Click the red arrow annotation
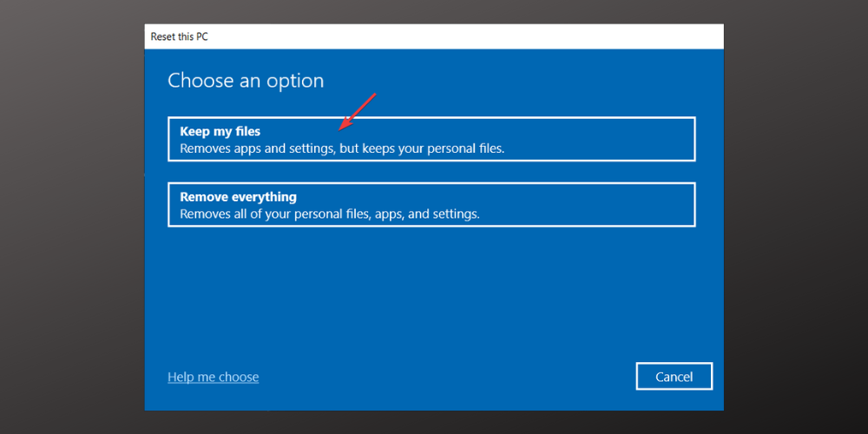 [x=358, y=110]
